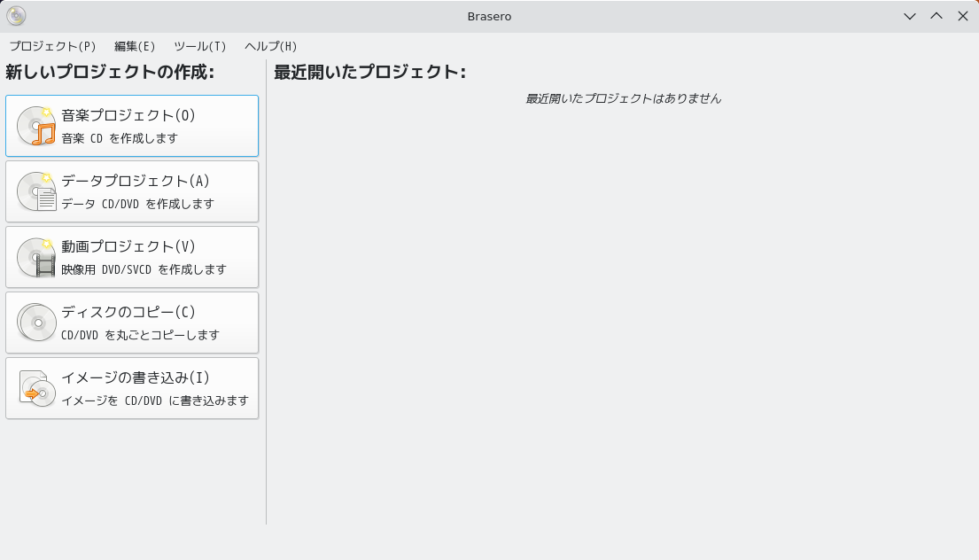Click description 音楽 CD を作成します
This screenshot has height=560, width=979.
point(120,138)
